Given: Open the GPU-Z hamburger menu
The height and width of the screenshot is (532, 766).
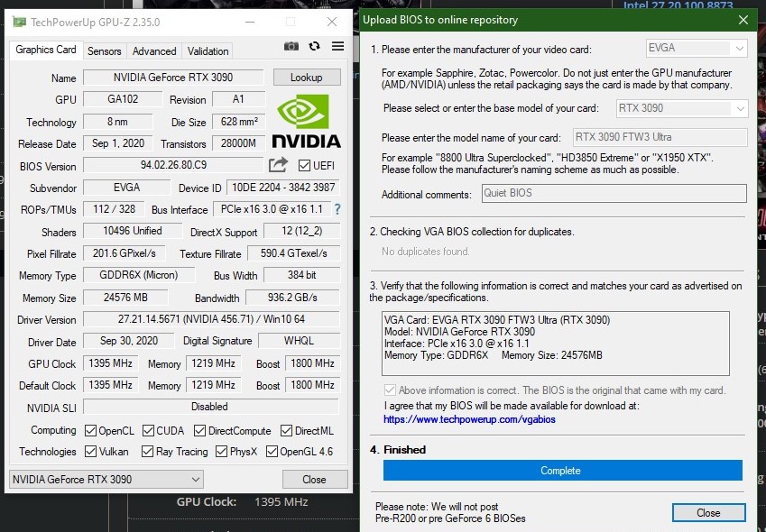Looking at the screenshot, I should click(337, 46).
